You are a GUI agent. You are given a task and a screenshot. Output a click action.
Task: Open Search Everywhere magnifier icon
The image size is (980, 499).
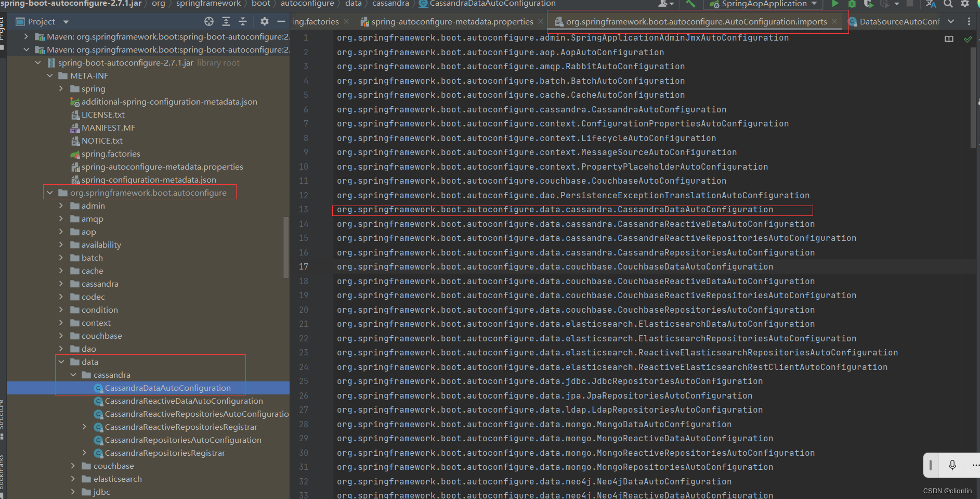(948, 4)
